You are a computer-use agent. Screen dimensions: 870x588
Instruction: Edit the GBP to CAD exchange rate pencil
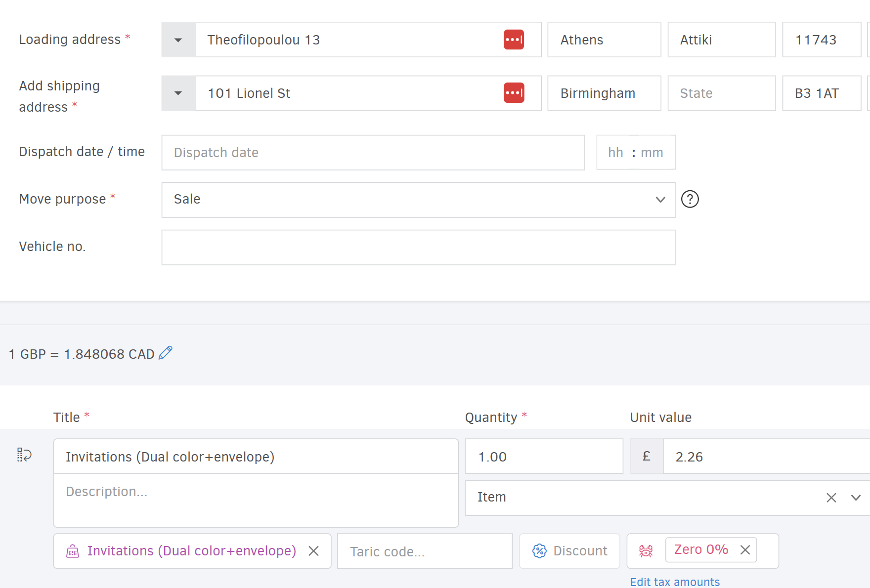(x=166, y=353)
